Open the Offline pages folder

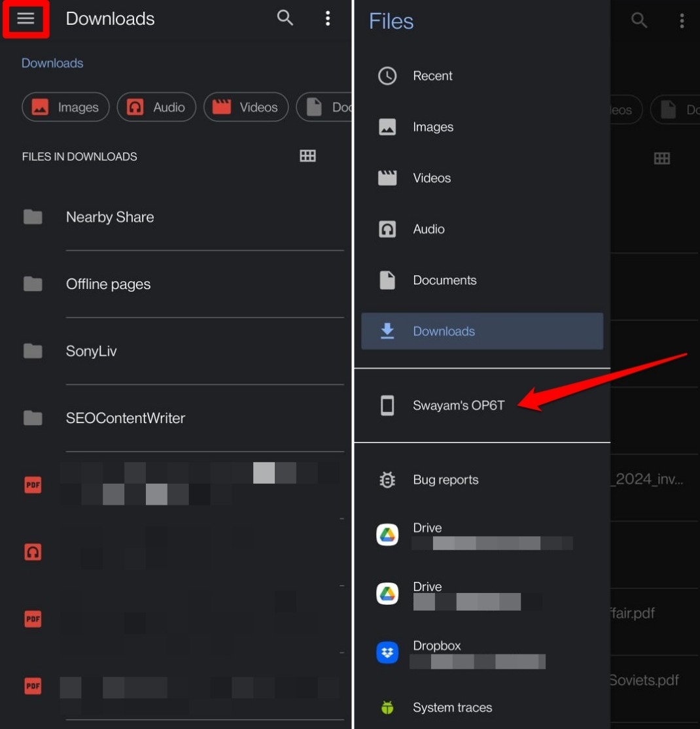pyautogui.click(x=175, y=284)
